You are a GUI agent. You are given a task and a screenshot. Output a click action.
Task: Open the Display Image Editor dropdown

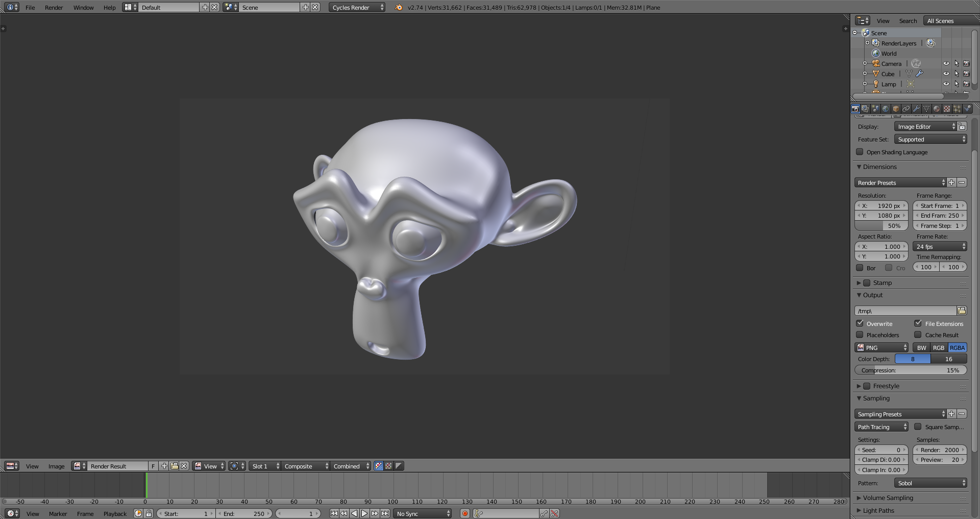click(x=925, y=126)
